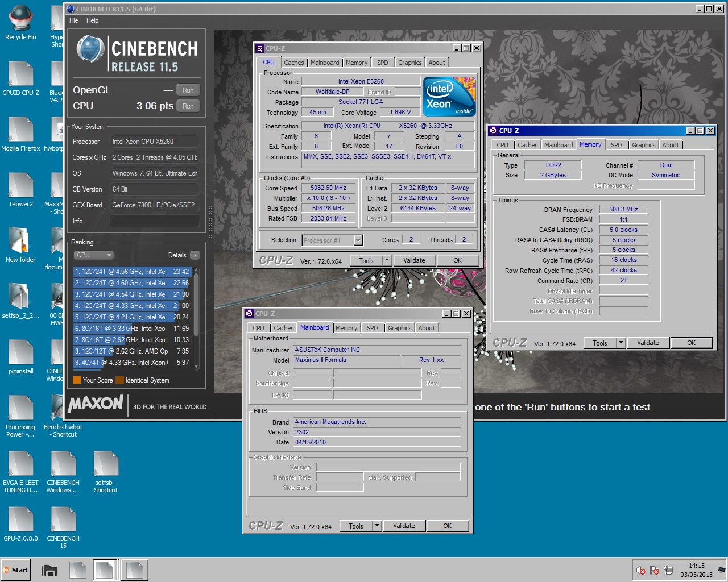Expand ranking Details arrow
This screenshot has height=582, width=728.
click(195, 255)
